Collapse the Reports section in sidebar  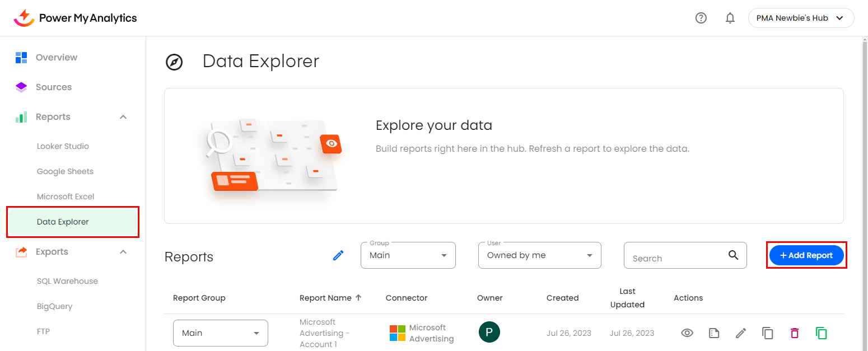pyautogui.click(x=123, y=117)
